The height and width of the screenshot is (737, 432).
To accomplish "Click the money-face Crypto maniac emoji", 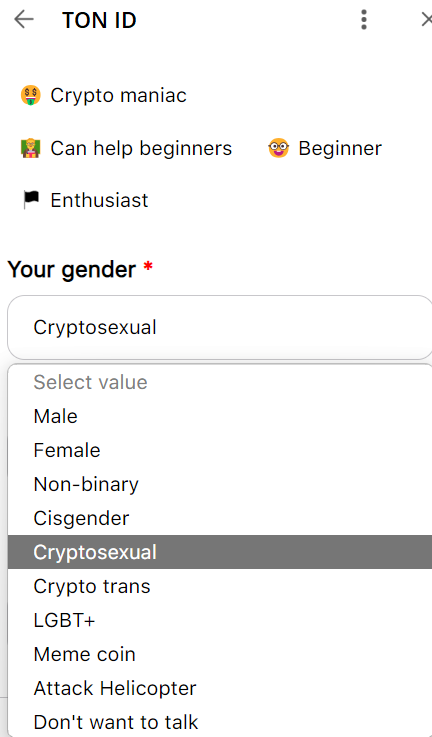I will (x=31, y=95).
